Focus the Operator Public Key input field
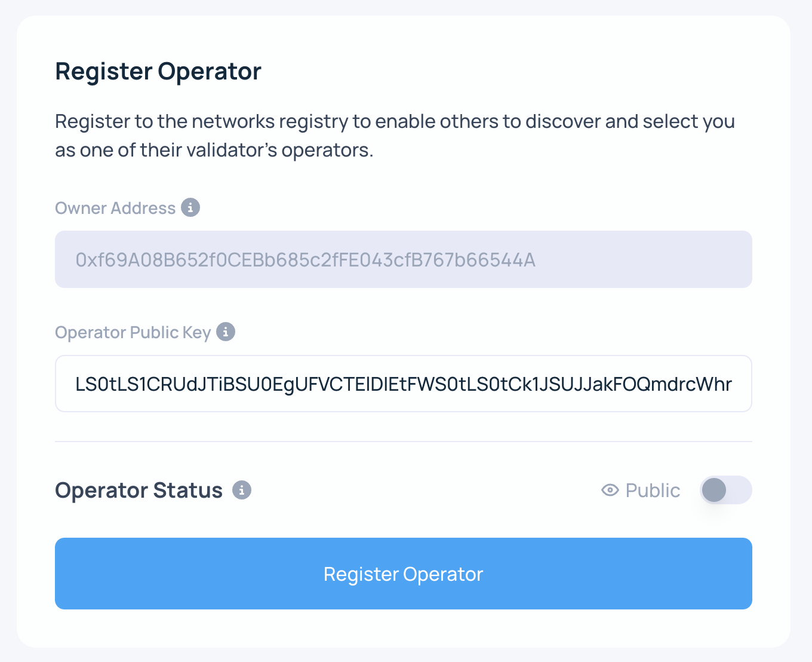The width and height of the screenshot is (812, 662). click(404, 384)
